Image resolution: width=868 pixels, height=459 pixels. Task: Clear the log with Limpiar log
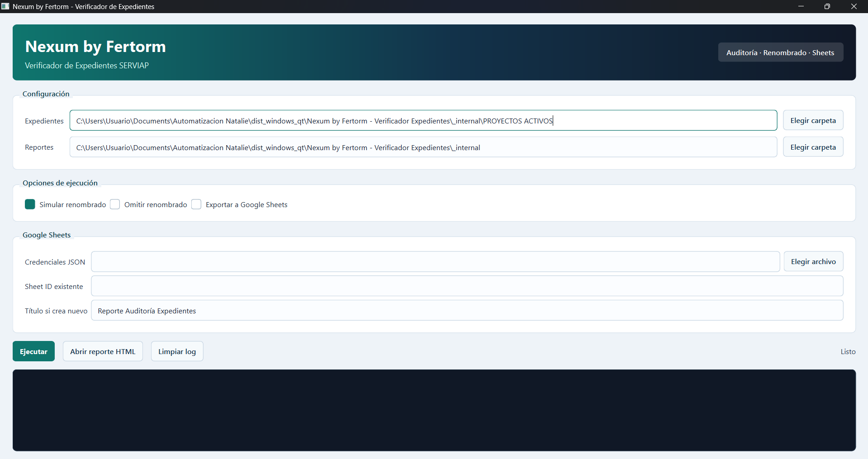coord(177,351)
